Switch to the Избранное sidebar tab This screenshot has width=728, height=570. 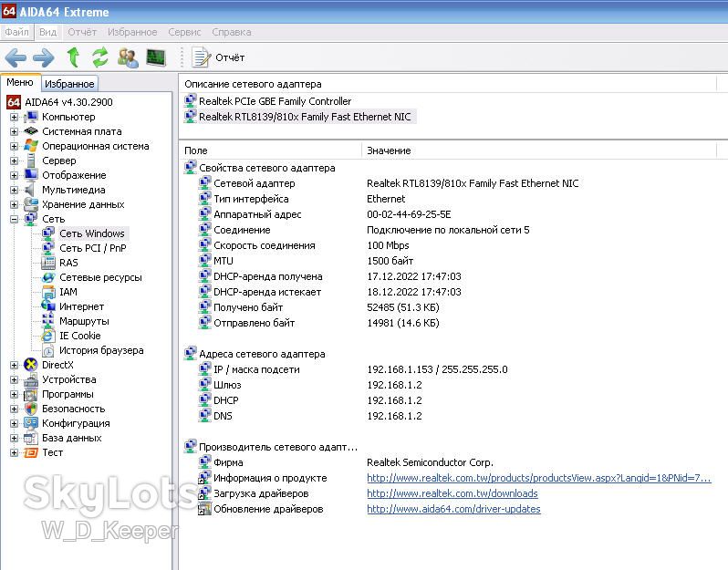pyautogui.click(x=69, y=84)
